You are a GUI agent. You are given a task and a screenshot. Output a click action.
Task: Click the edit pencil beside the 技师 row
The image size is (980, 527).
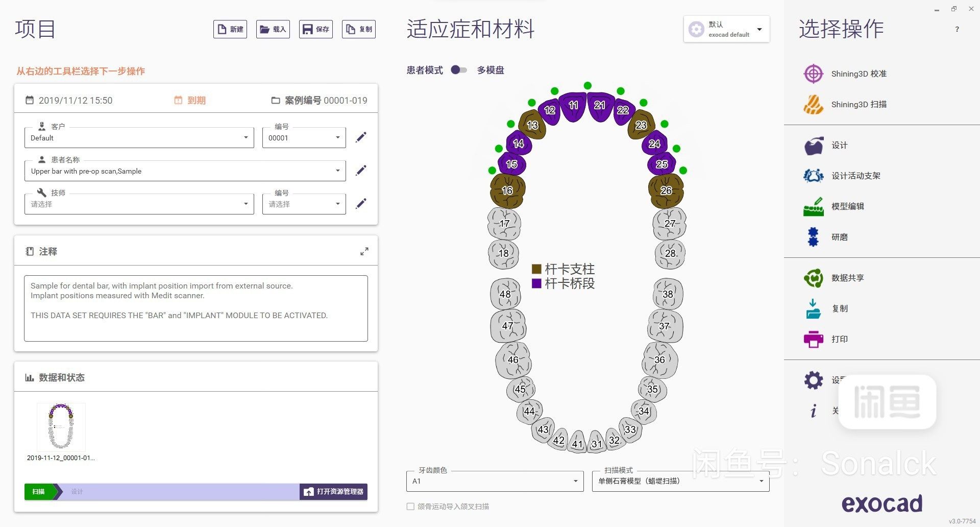pos(361,203)
